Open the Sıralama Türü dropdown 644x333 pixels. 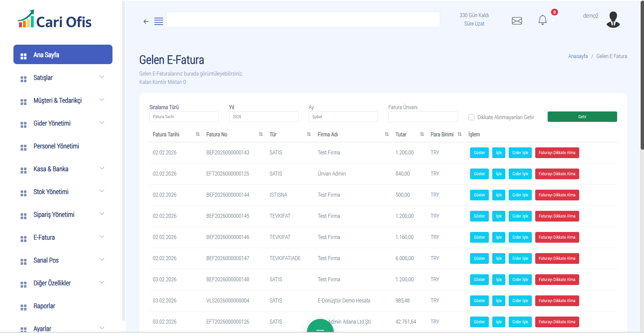point(184,117)
